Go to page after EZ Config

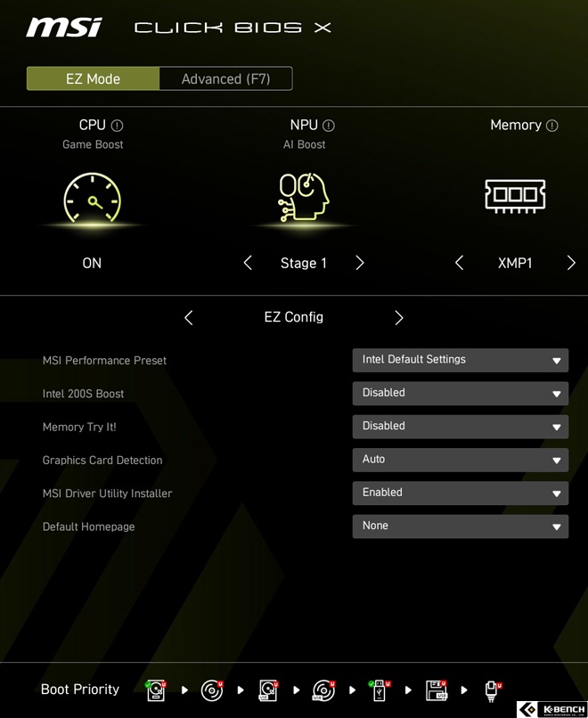(x=399, y=317)
